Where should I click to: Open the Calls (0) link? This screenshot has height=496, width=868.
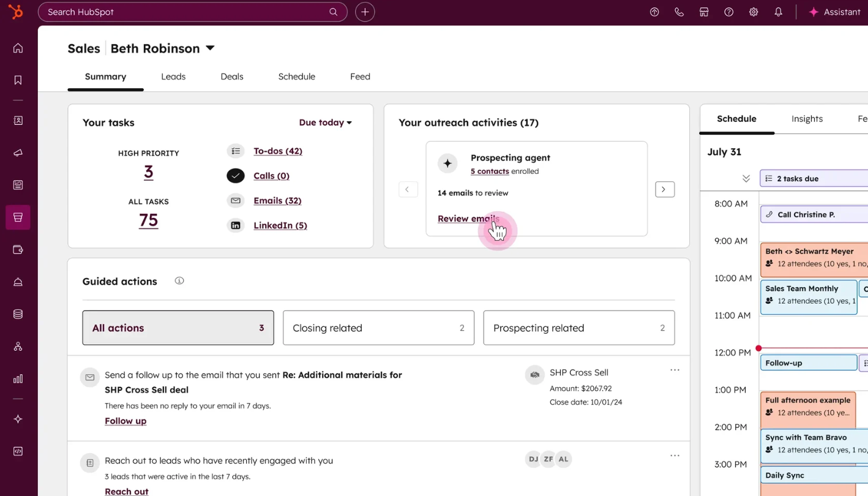(271, 176)
